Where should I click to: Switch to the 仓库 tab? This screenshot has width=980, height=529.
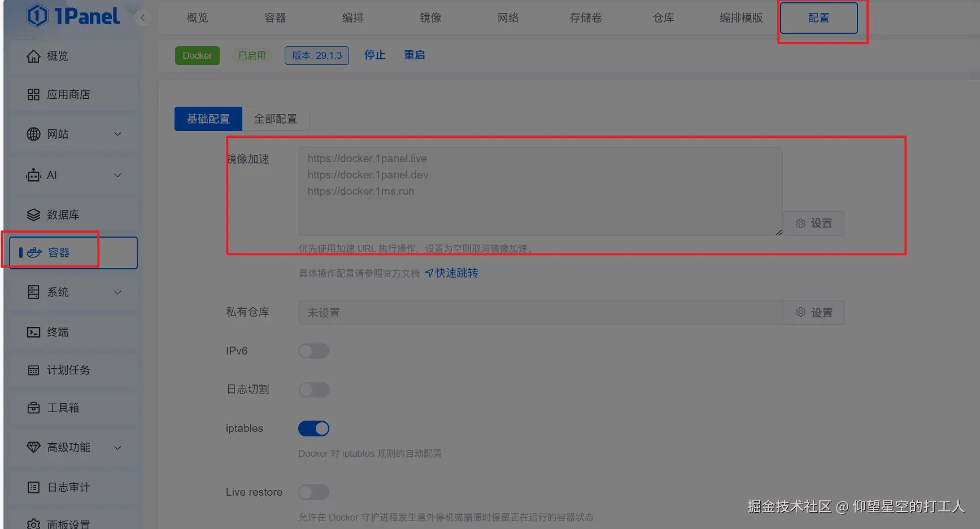(664, 18)
